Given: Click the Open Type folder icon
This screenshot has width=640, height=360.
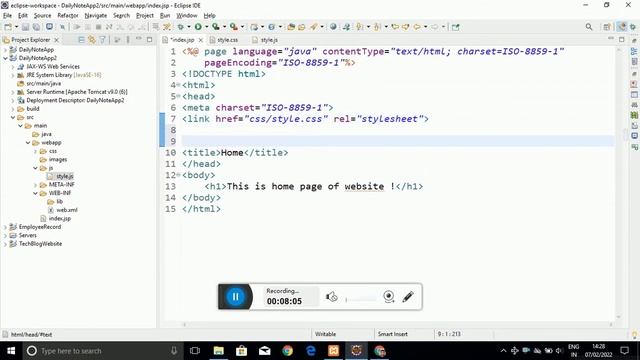Looking at the screenshot, I should 291,27.
